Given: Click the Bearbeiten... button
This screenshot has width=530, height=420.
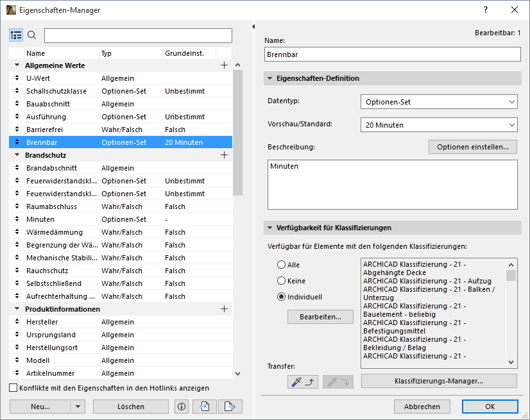Looking at the screenshot, I should (x=320, y=317).
